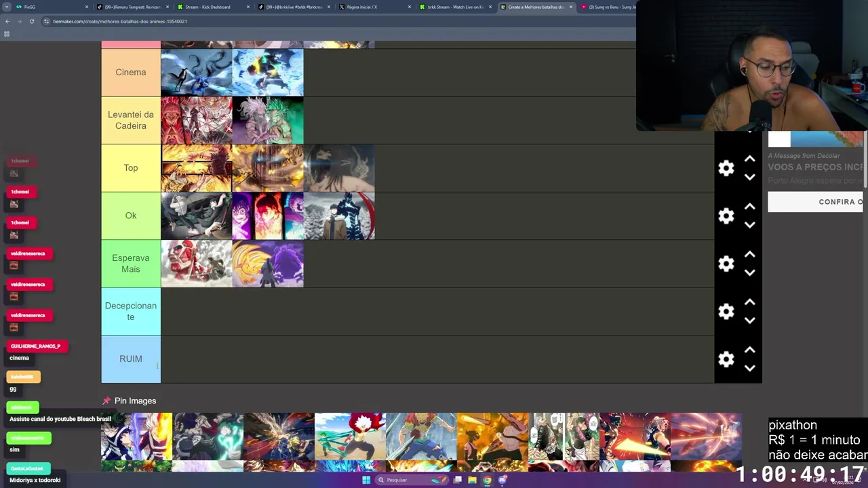Pick eighth unranked image in pool
The image size is (868, 488).
pos(635,436)
